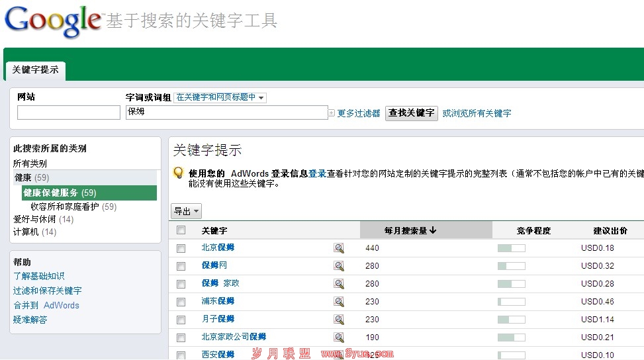Image resolution: width=644 pixels, height=360 pixels.
Task: Click magnifier icon next to 月子保姆
Action: pos(339,320)
